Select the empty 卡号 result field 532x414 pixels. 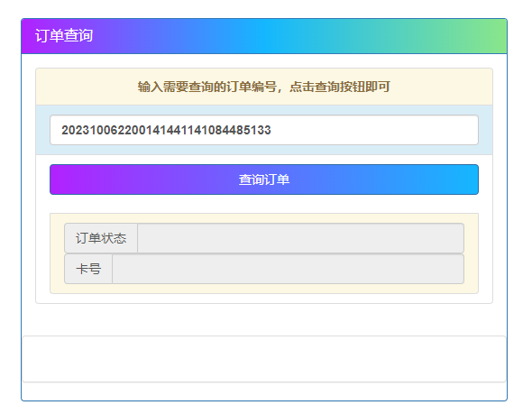pos(288,269)
